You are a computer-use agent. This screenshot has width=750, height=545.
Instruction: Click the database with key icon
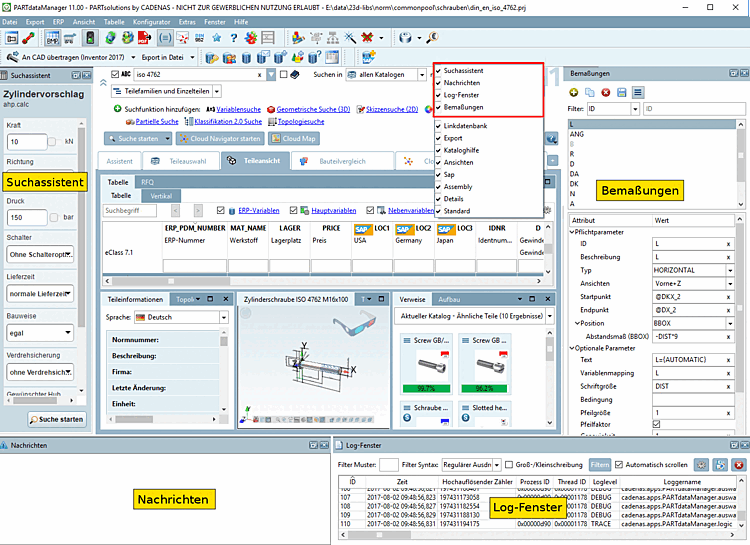pos(212,58)
